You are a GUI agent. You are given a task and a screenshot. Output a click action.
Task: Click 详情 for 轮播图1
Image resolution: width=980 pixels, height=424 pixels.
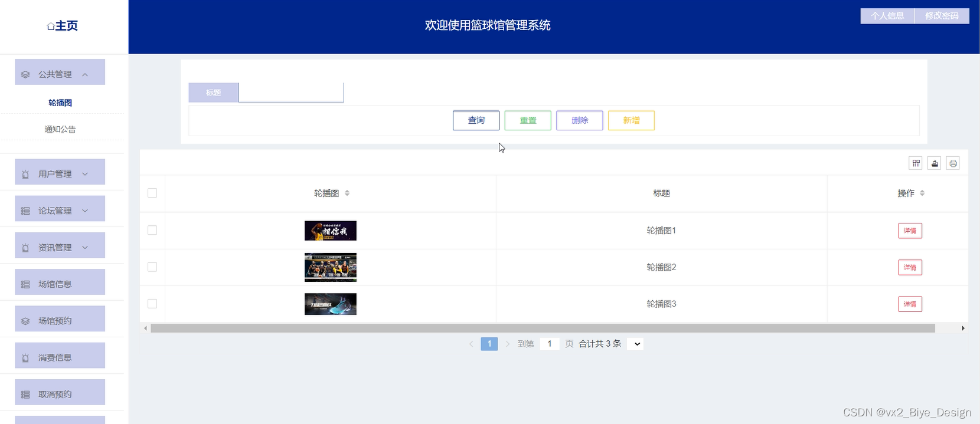tap(910, 231)
